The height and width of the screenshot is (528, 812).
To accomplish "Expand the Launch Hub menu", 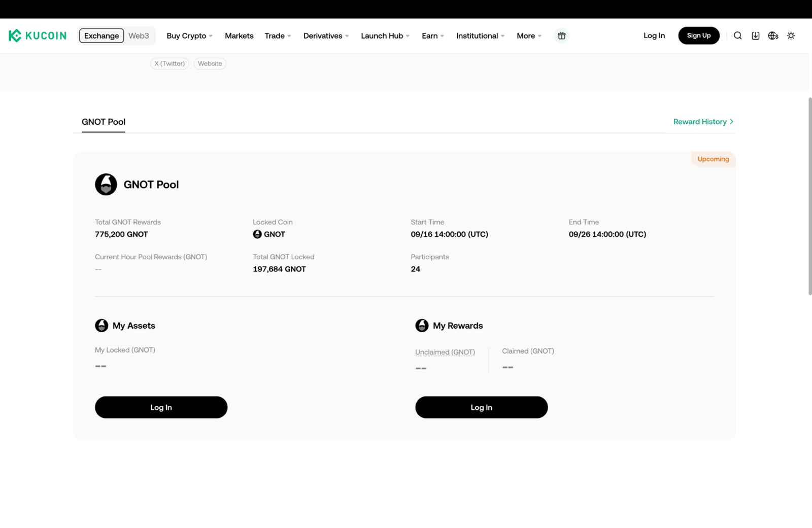I will coord(385,36).
